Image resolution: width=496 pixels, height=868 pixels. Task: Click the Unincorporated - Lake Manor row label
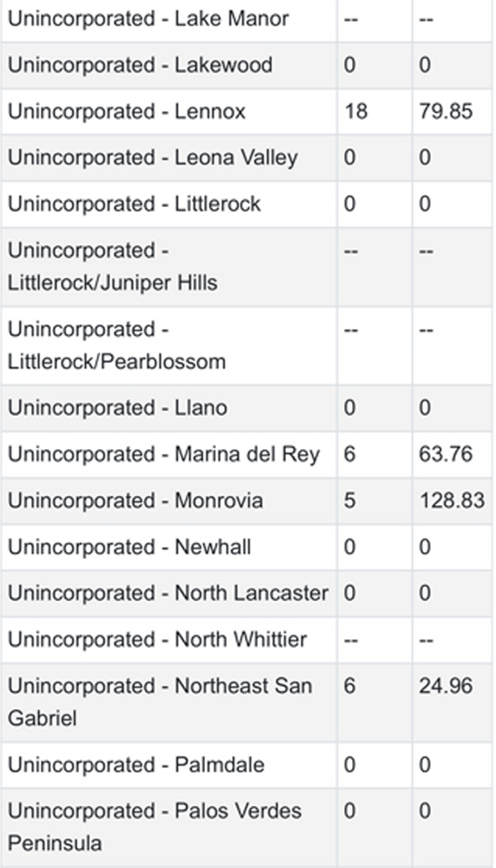coord(148,18)
